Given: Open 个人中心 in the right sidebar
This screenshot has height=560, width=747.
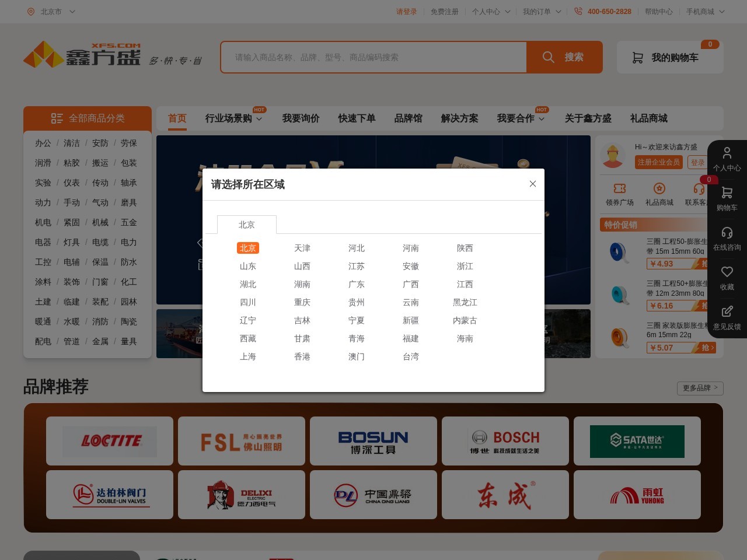Looking at the screenshot, I should click(x=727, y=159).
